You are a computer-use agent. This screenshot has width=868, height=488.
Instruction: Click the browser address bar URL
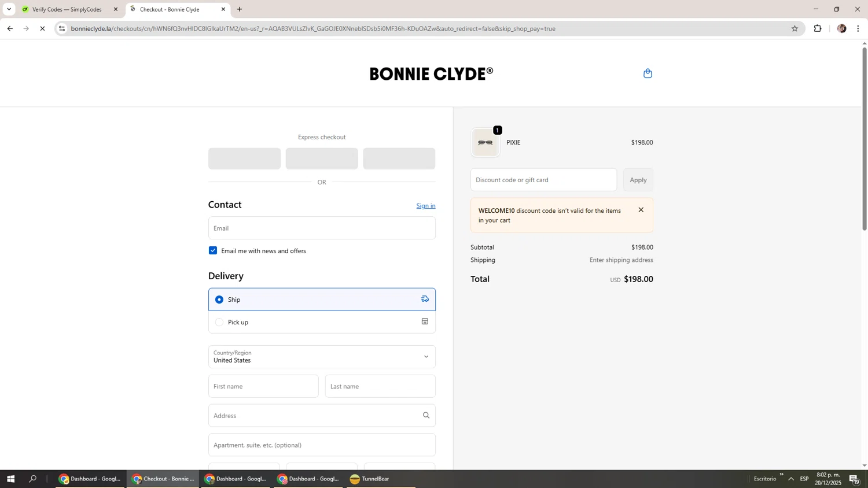pyautogui.click(x=313, y=28)
